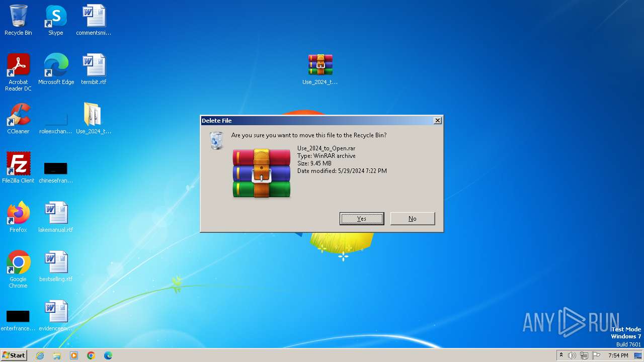Open Acrobat Reader DC shortcut

pyautogui.click(x=18, y=72)
